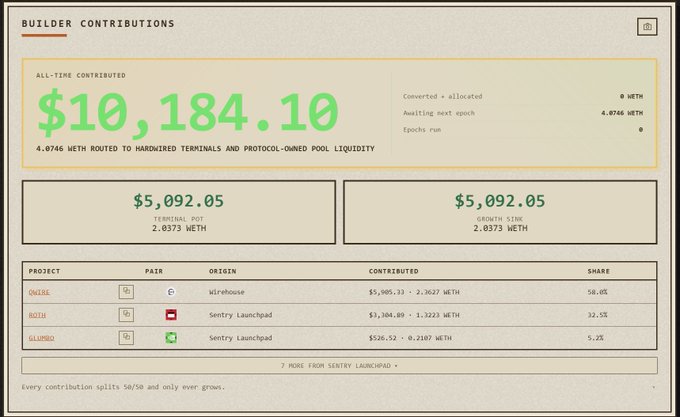
Task: Click the $5,905.33 · 2.3627 WETH cell
Action: 414,292
